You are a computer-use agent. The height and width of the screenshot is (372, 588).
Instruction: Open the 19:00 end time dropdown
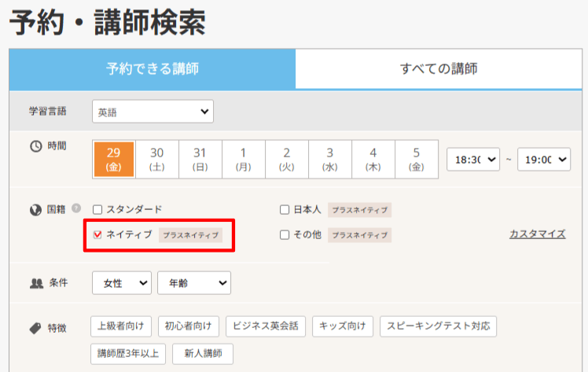tap(546, 159)
